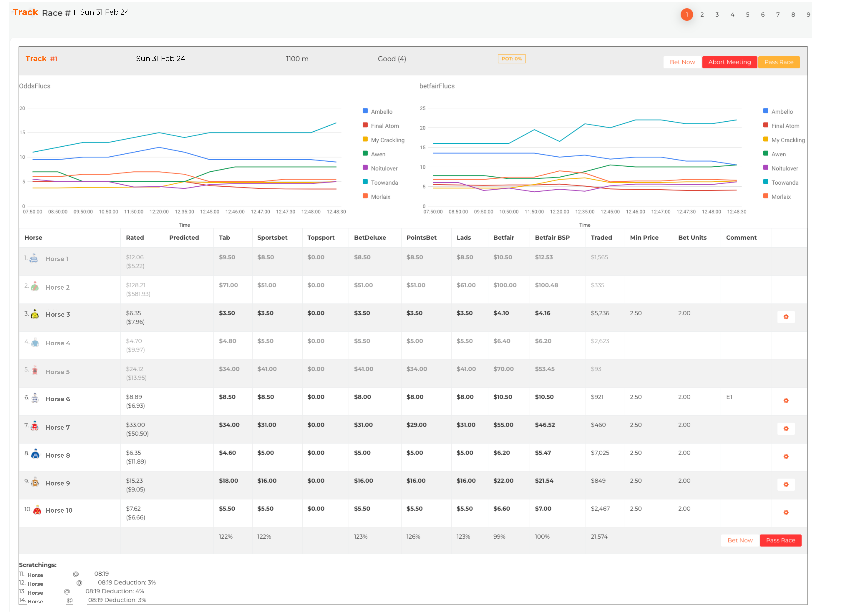Open the settings gear for Horse 8
Viewport: 868px width, 614px height.
(786, 457)
